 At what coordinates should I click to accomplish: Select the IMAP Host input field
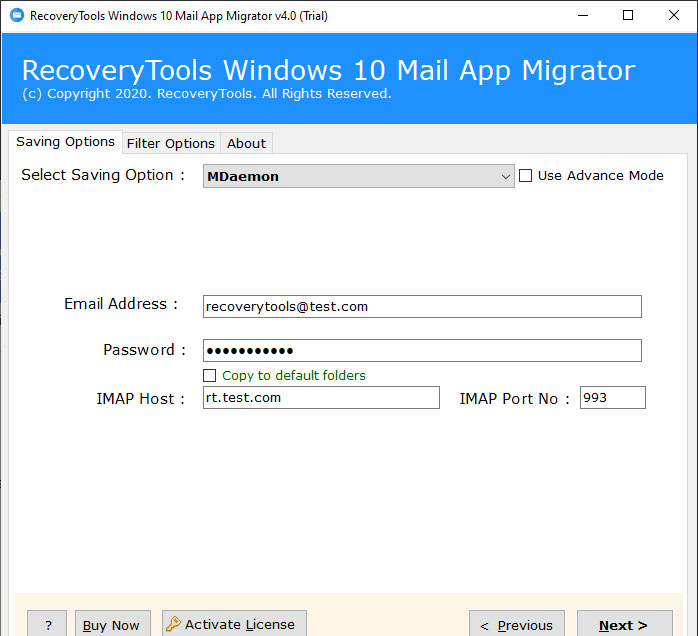(x=321, y=397)
